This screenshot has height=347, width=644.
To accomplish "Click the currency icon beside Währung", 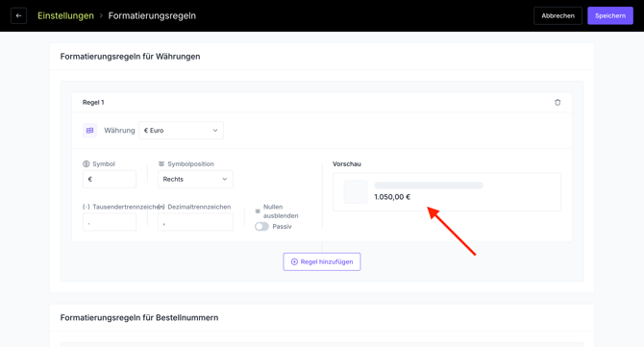I will tap(90, 130).
